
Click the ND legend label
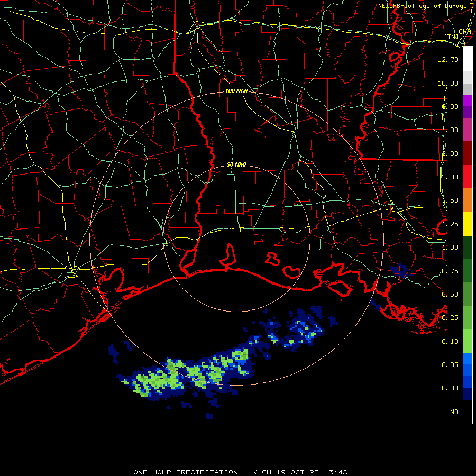click(x=454, y=412)
